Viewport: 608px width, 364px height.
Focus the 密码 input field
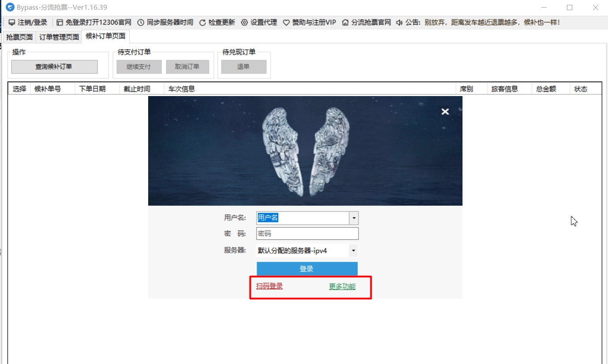coord(307,234)
